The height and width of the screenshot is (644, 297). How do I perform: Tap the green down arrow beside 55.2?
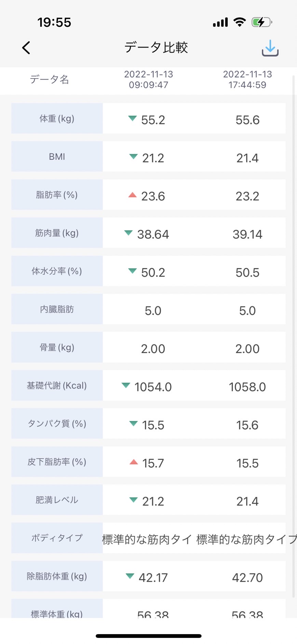tap(132, 119)
